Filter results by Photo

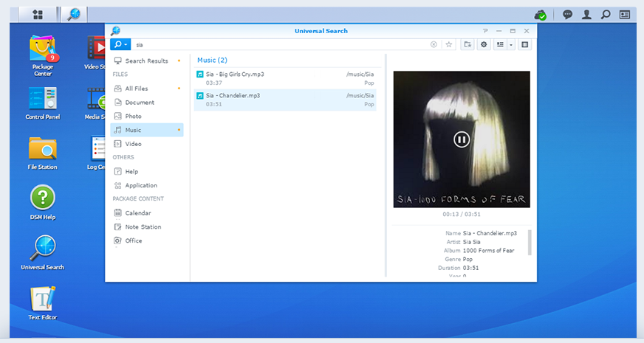pos(147,116)
